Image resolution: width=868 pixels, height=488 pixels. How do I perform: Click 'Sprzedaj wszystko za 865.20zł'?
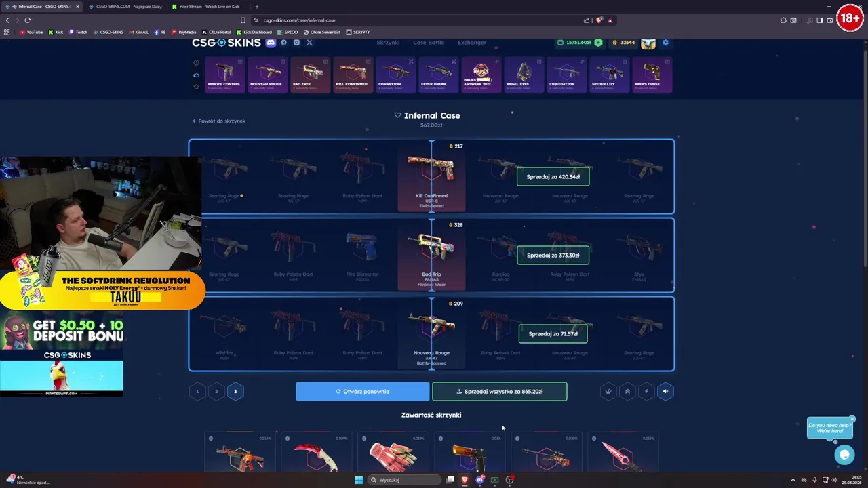coord(500,392)
